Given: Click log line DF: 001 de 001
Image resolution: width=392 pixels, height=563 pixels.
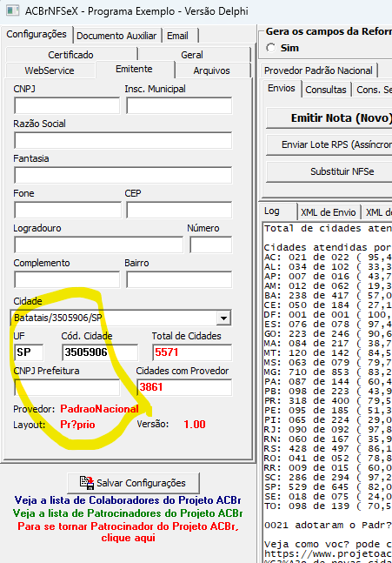Looking at the screenshot, I should pos(328,315).
